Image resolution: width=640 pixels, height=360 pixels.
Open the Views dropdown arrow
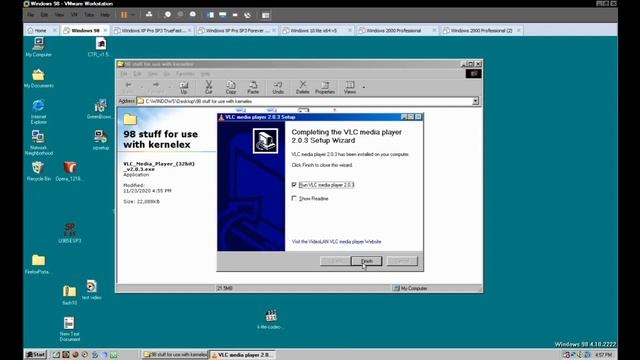coord(364,87)
